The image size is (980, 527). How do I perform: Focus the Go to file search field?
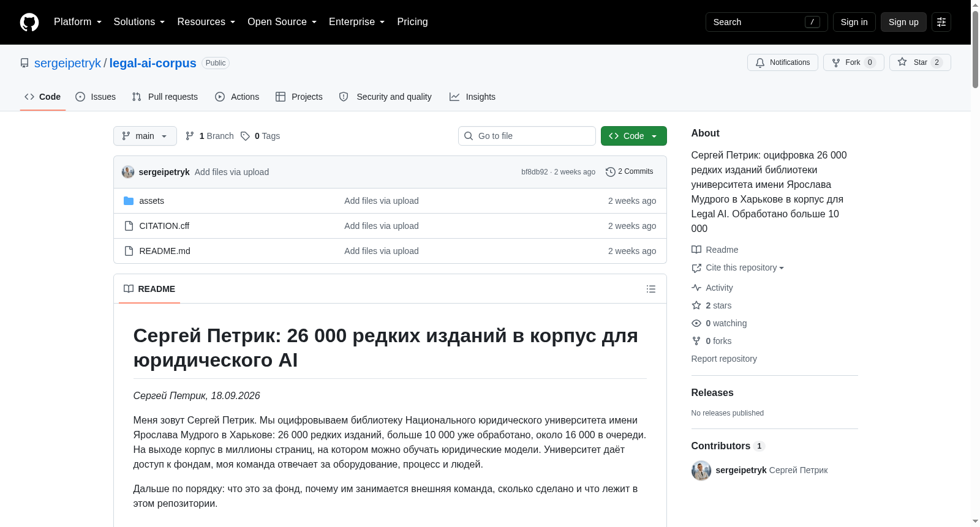(x=527, y=136)
